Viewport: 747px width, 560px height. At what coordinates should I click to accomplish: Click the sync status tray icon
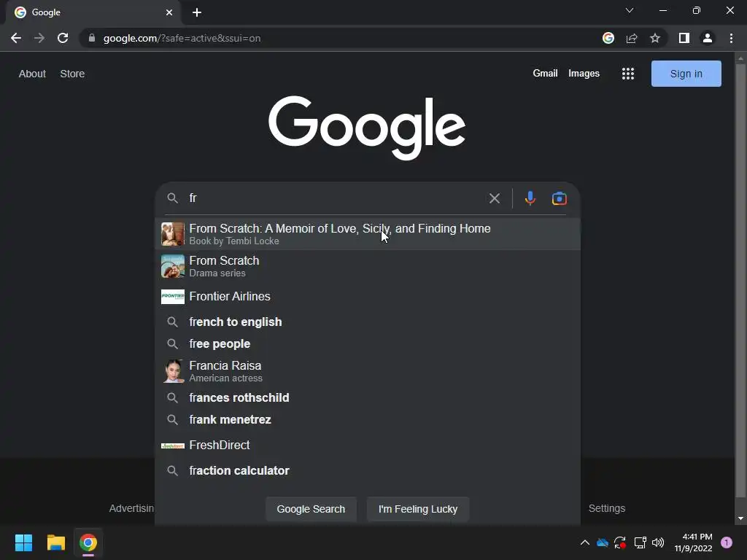[620, 542]
